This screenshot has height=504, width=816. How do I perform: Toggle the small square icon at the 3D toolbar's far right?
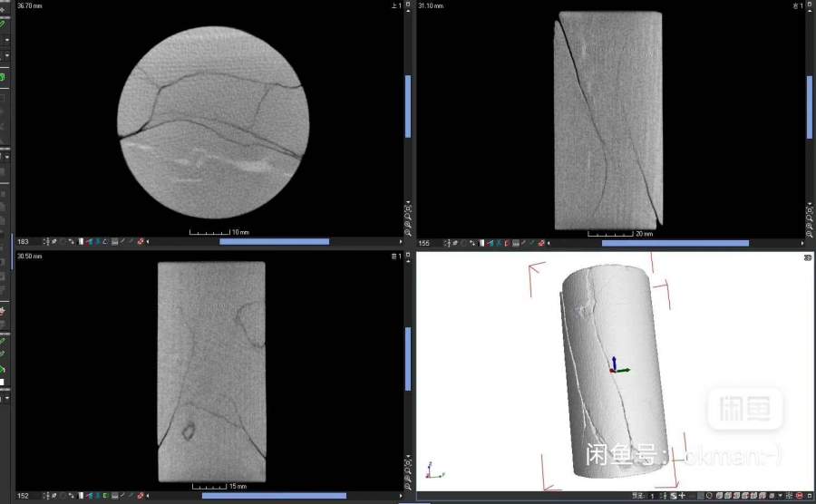(810, 496)
